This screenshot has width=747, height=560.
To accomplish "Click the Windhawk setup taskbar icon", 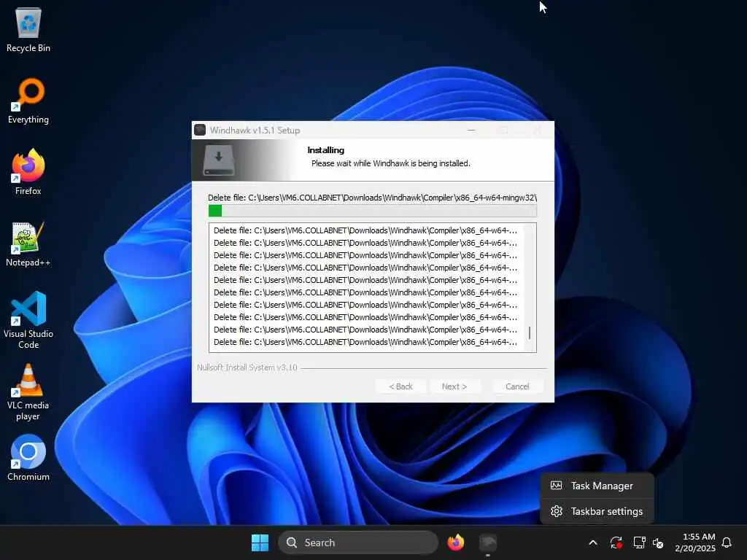I will (x=488, y=542).
